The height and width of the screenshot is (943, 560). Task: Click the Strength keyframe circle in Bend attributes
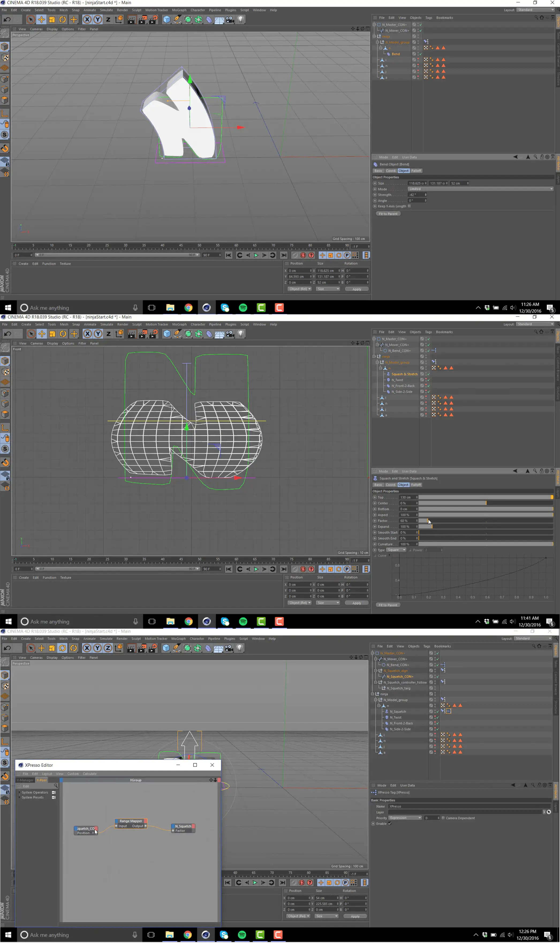click(375, 195)
